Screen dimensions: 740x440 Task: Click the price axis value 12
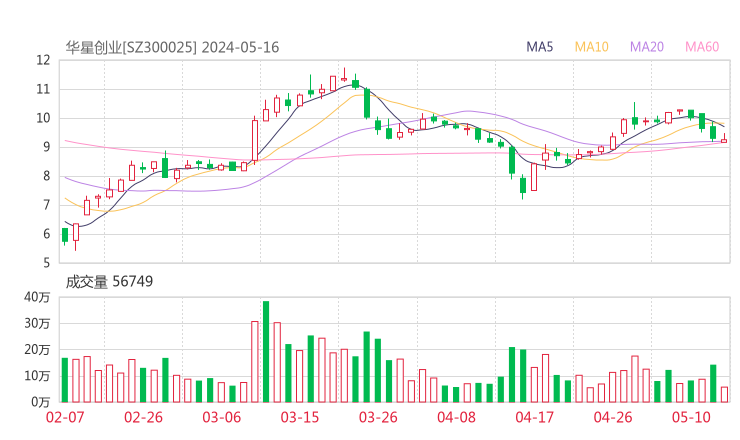(x=43, y=60)
